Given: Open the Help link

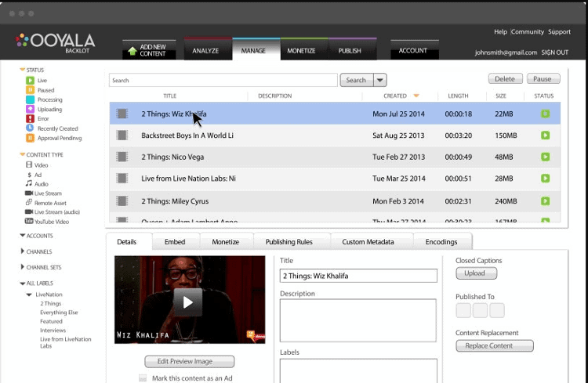Looking at the screenshot, I should coord(500,32).
